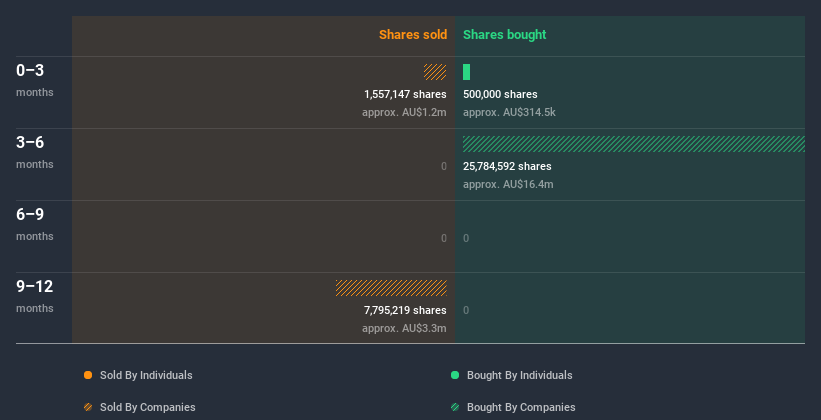
Task: Click the 6–9 months row label
Action: point(35,224)
